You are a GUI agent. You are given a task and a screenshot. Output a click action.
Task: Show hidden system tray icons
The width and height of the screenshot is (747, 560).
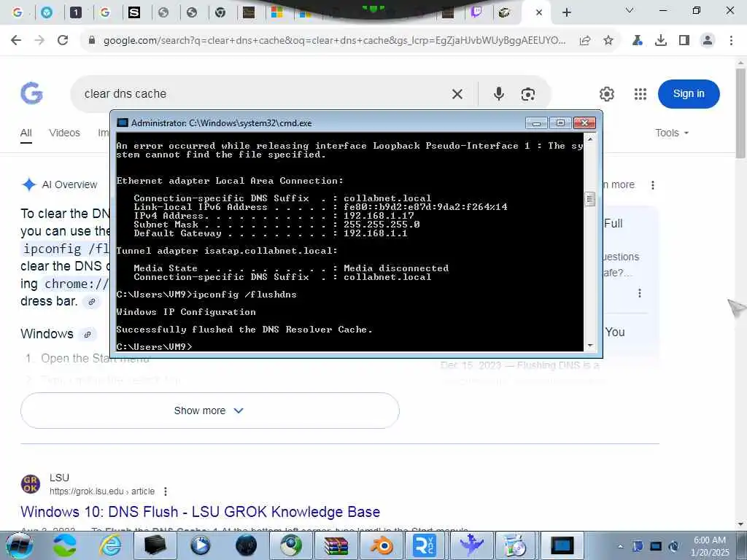coord(620,546)
